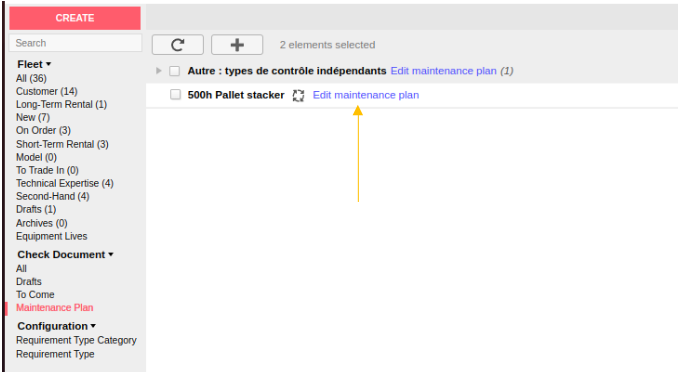Click the (1) count after Autre row
689x372 pixels.
(x=507, y=71)
